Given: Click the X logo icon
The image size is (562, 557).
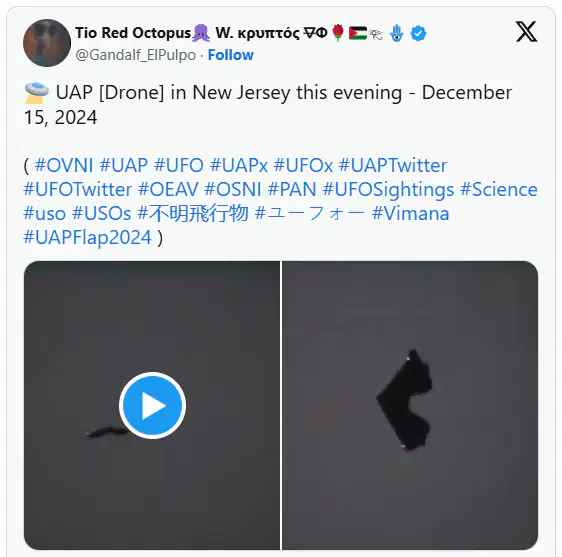Looking at the screenshot, I should tap(526, 32).
